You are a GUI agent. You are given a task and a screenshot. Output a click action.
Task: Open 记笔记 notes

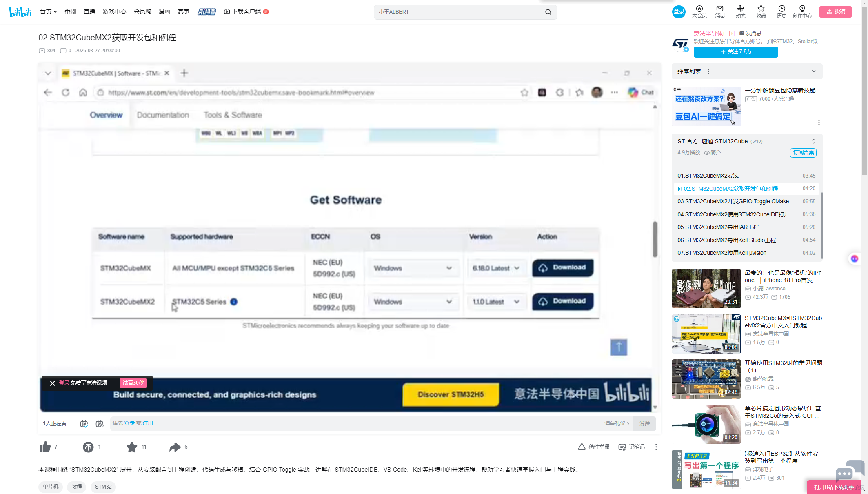(632, 447)
